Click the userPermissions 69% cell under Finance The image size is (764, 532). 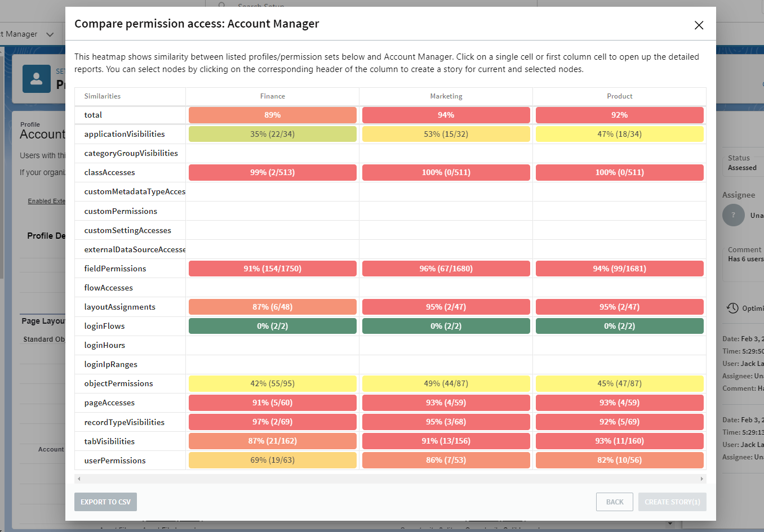pyautogui.click(x=272, y=460)
